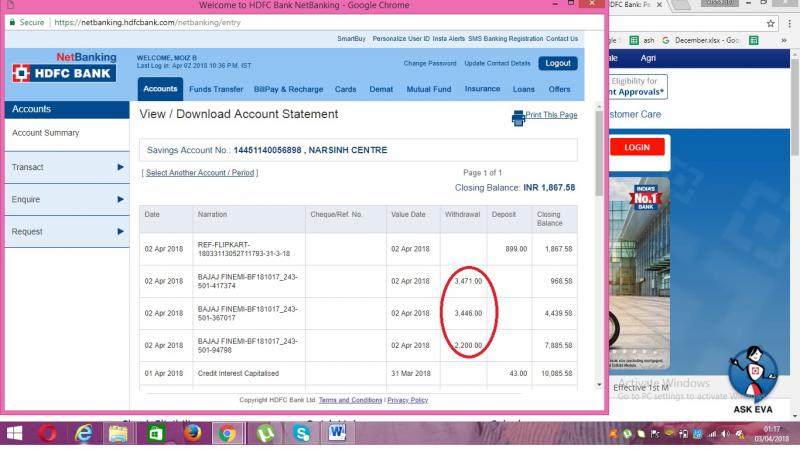The image size is (800, 449).
Task: Open the Windows Start menu
Action: [14, 434]
